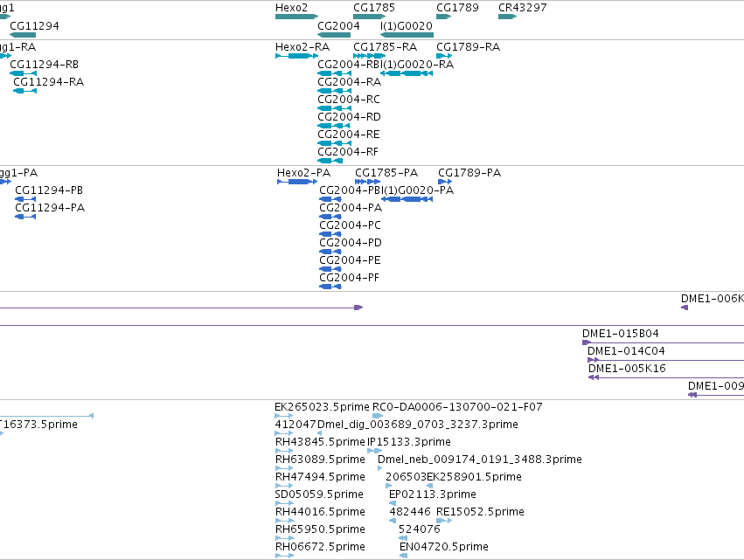Select the CG1785 gene label
Screen dimensions: 744x560
click(374, 8)
